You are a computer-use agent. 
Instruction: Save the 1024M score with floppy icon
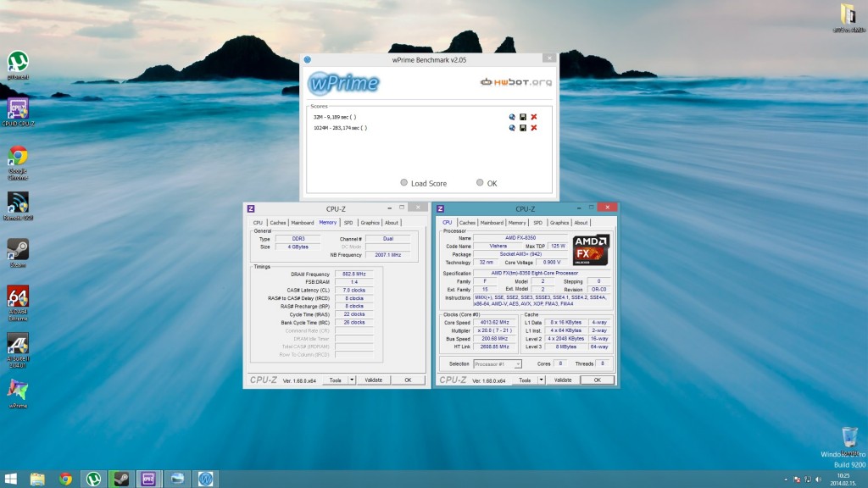coord(523,128)
